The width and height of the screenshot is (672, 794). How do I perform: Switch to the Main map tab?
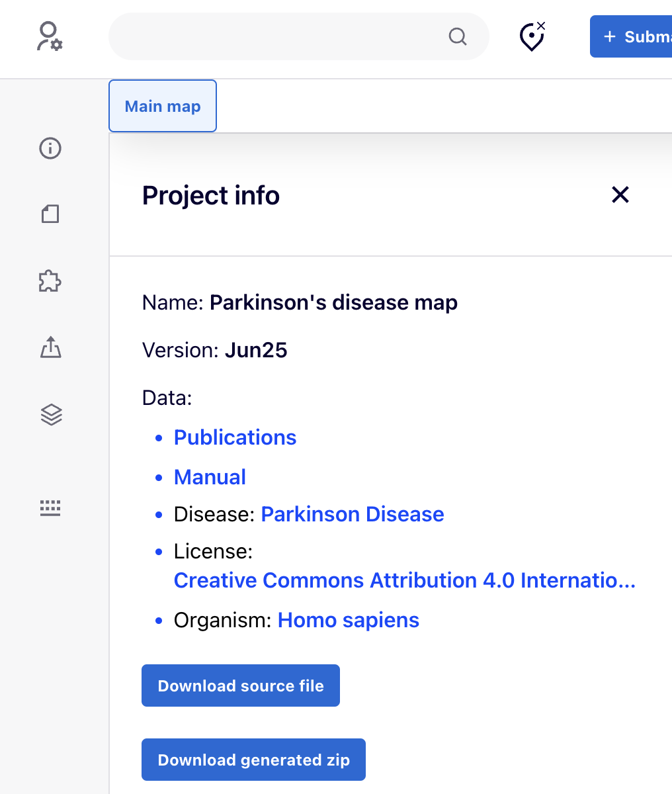[162, 106]
